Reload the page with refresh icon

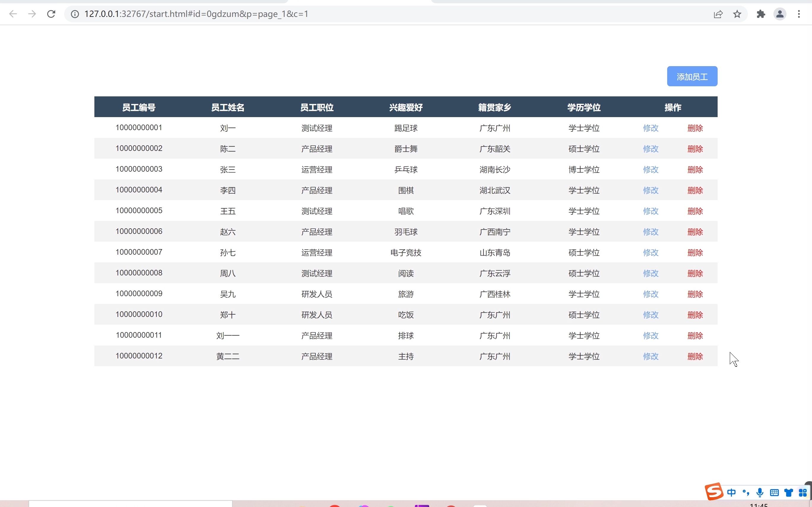tap(51, 14)
